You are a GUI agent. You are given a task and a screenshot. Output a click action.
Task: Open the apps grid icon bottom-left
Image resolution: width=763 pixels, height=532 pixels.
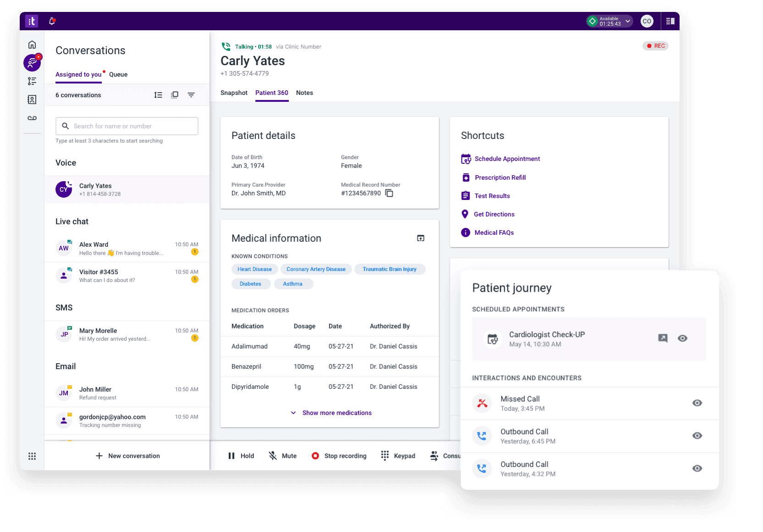click(x=32, y=456)
